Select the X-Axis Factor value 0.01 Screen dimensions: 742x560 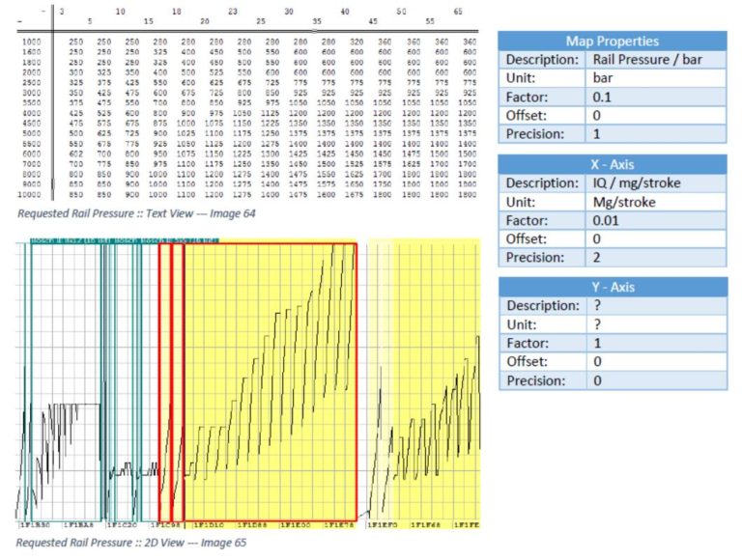click(x=656, y=220)
